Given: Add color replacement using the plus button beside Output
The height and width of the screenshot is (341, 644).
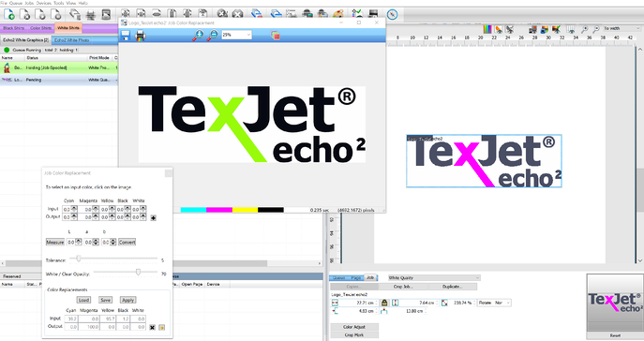Looking at the screenshot, I should (x=153, y=217).
